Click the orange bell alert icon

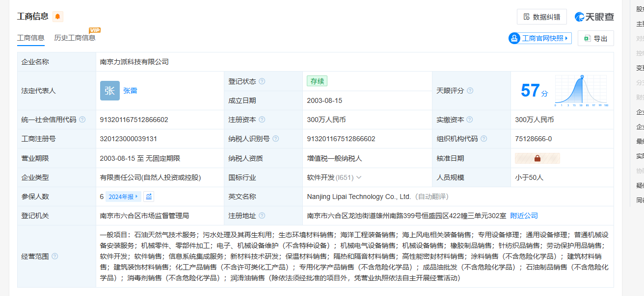pos(58,17)
